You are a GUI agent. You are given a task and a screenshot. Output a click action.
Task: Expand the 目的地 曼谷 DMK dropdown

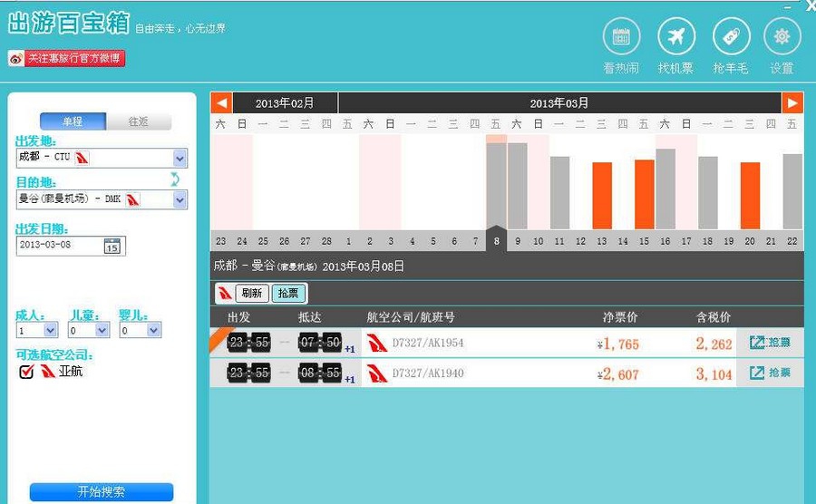(x=180, y=199)
